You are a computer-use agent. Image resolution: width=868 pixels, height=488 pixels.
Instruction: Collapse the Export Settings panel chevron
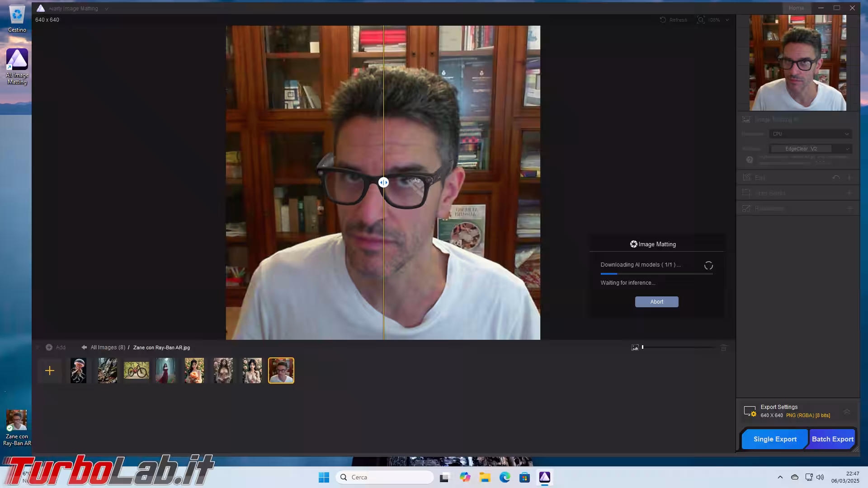tap(847, 412)
